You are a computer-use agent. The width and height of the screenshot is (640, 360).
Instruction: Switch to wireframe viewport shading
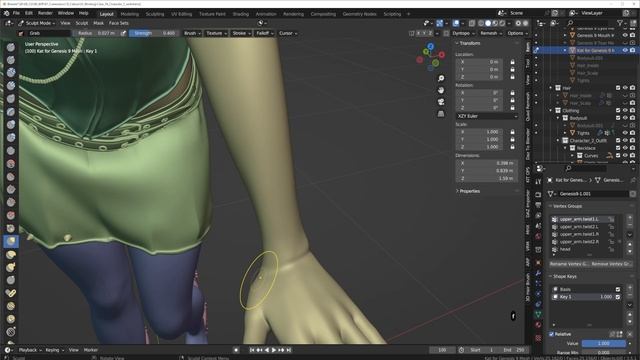pos(481,23)
